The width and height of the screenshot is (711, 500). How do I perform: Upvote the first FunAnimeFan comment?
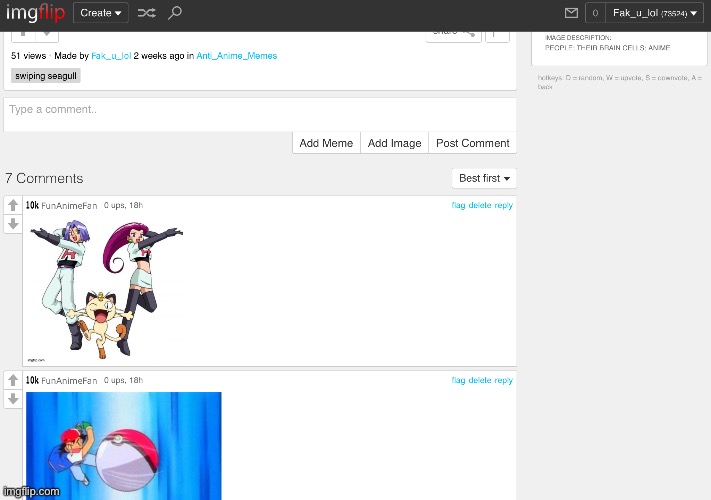(13, 205)
